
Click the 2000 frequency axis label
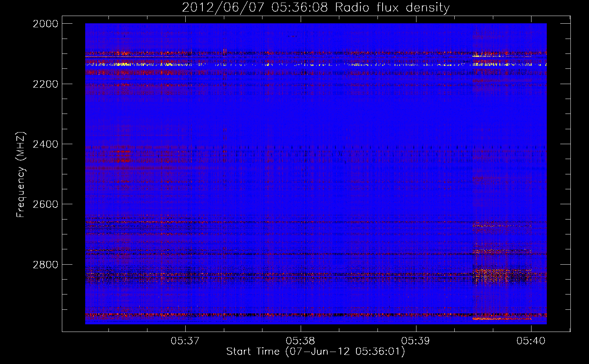(x=46, y=24)
